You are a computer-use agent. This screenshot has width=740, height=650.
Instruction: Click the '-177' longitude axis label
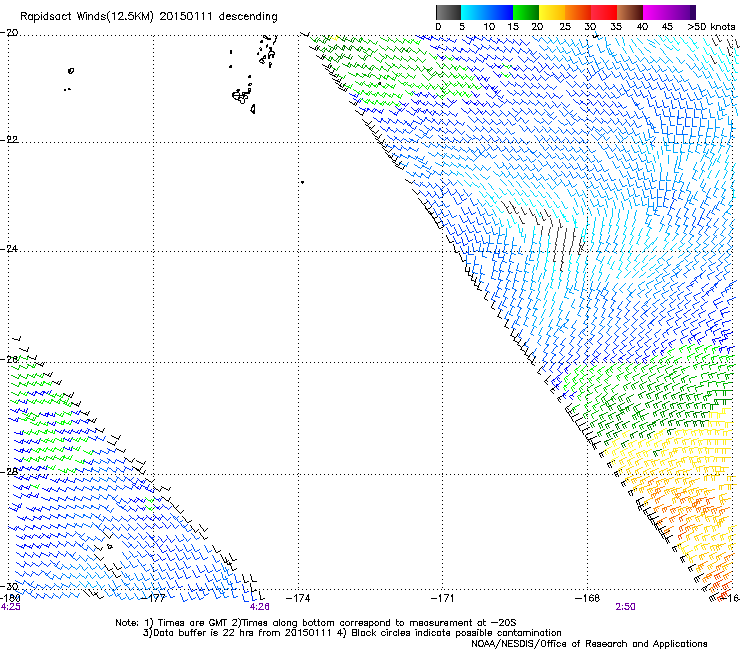(x=154, y=598)
